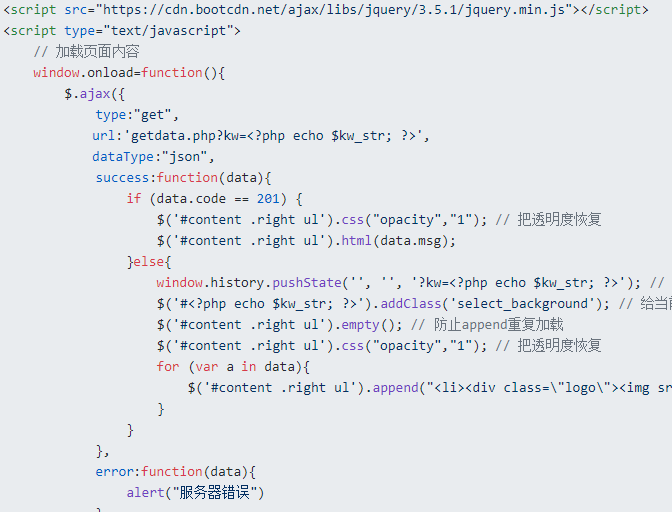The width and height of the screenshot is (672, 512).
Task: Click the }else{ keyword line
Action: pos(149,261)
